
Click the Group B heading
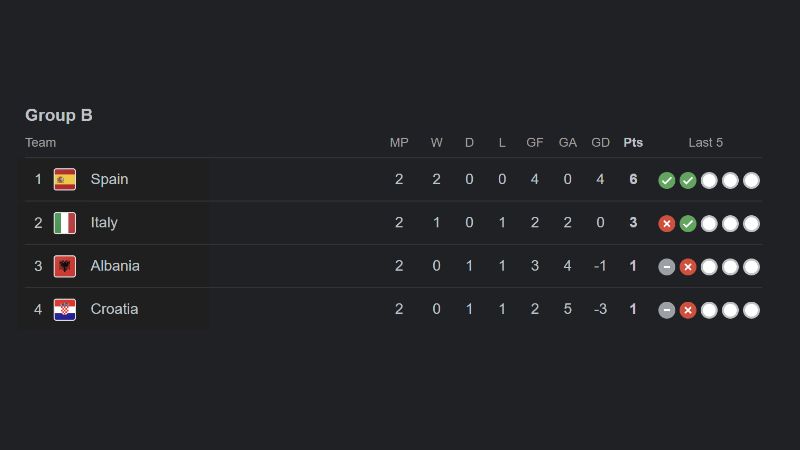click(59, 115)
